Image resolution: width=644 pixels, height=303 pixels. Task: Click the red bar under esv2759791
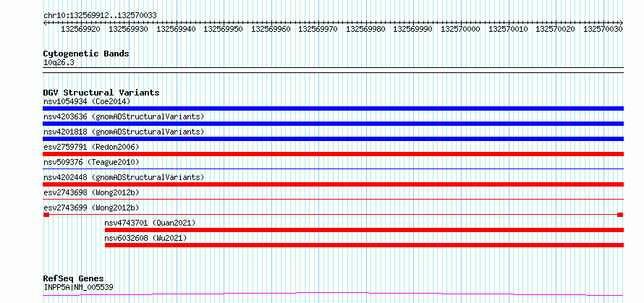point(333,154)
